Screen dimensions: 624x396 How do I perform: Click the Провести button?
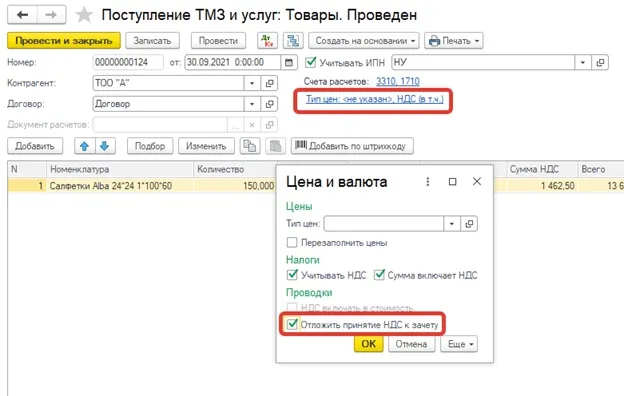(x=218, y=41)
